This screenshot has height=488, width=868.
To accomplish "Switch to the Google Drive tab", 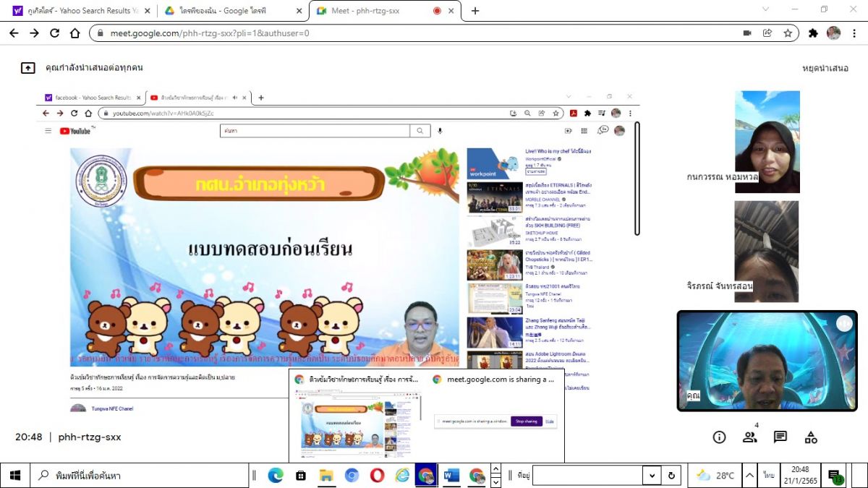I will [231, 11].
